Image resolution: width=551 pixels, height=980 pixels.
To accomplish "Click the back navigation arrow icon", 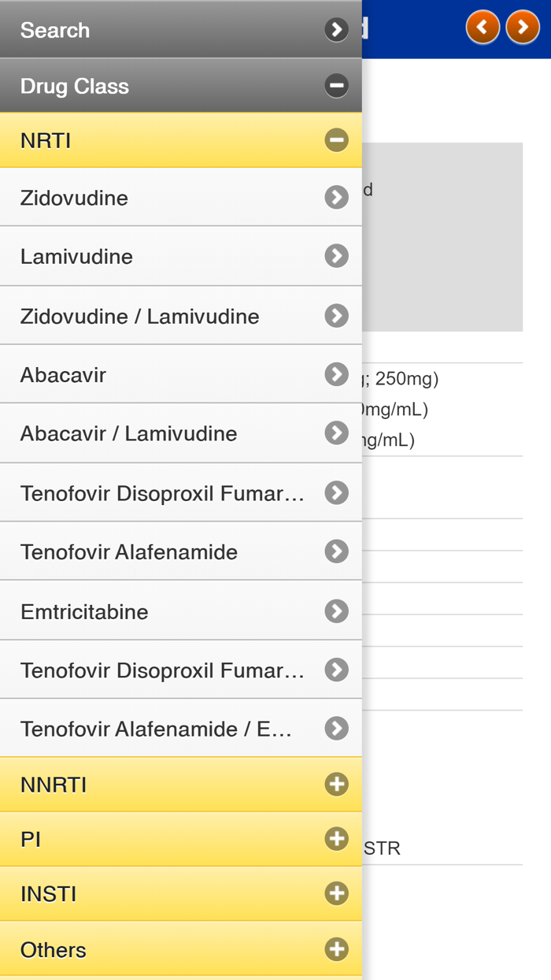I will click(x=483, y=26).
